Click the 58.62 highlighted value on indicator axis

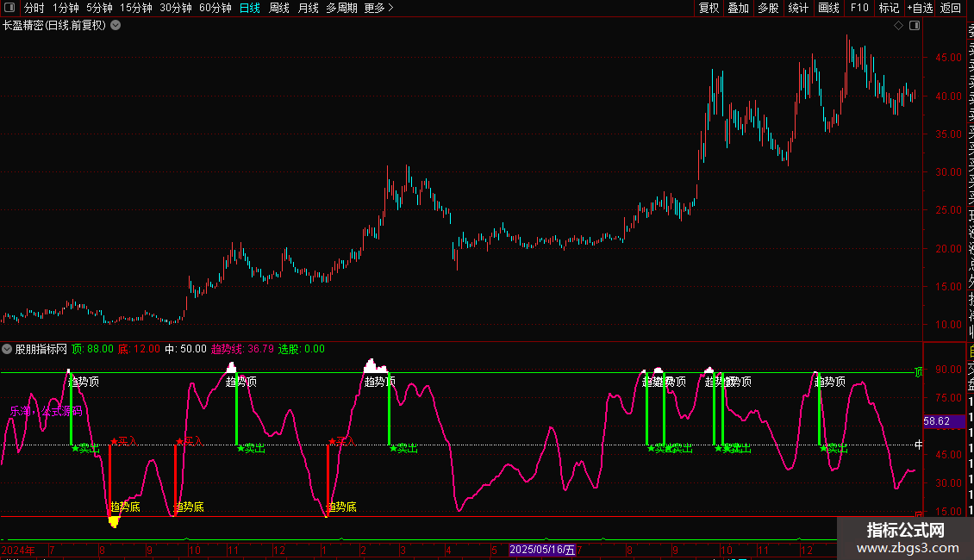click(944, 421)
